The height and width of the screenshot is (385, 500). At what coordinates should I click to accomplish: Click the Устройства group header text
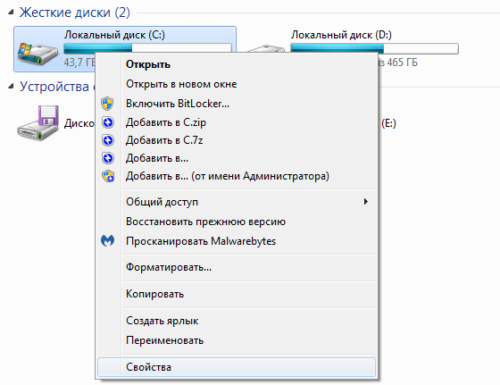tap(54, 86)
